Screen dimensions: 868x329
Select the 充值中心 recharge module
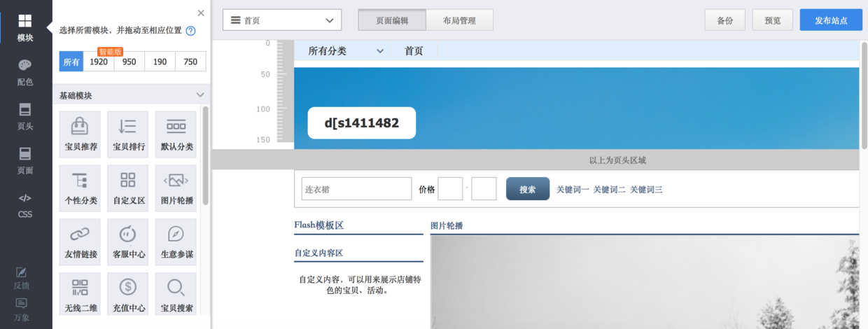(x=128, y=294)
